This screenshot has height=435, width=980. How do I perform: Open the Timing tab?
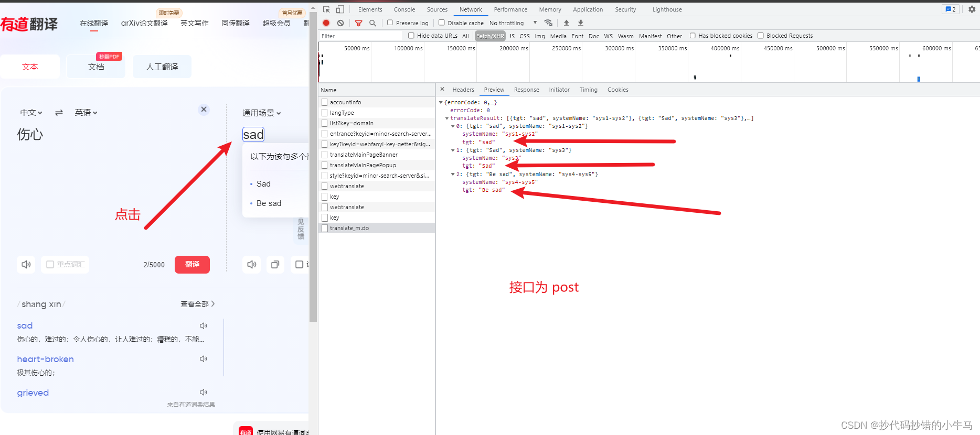pos(589,90)
